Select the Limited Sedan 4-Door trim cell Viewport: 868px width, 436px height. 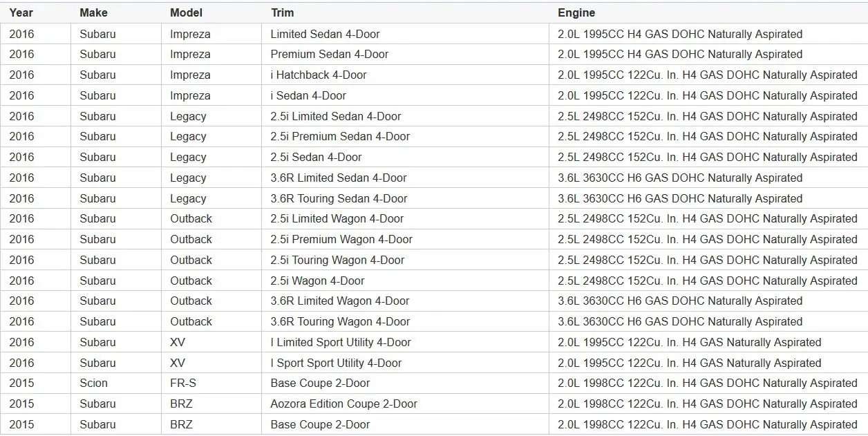tap(405, 34)
